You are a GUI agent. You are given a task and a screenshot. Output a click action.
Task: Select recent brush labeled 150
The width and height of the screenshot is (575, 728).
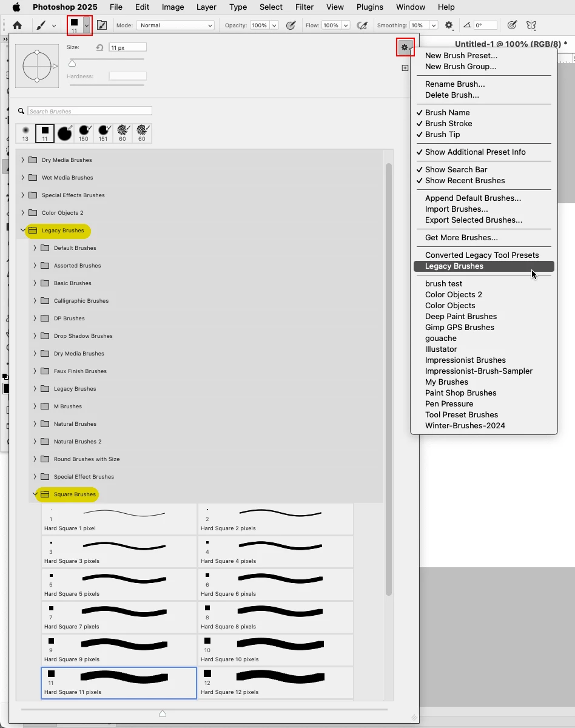coord(84,133)
